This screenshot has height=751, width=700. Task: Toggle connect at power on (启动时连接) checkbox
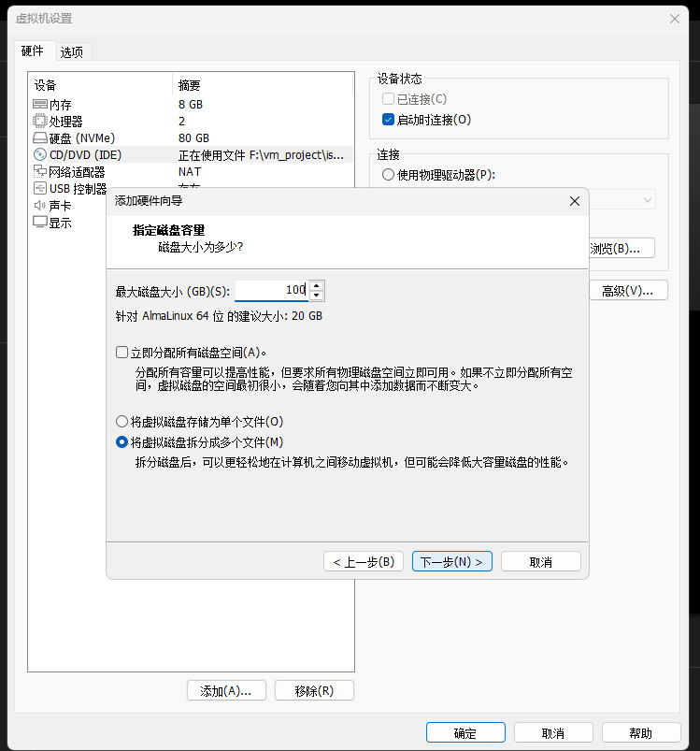coord(389,120)
